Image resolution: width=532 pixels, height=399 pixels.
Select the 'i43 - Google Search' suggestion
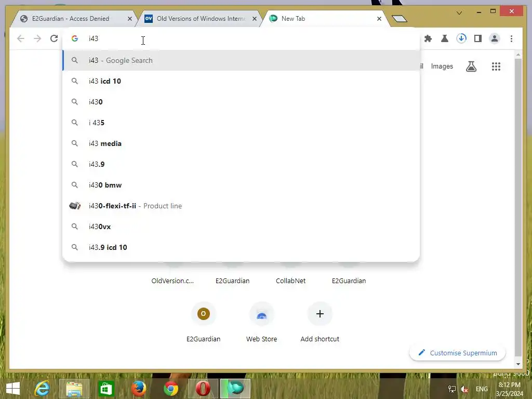[x=241, y=60]
